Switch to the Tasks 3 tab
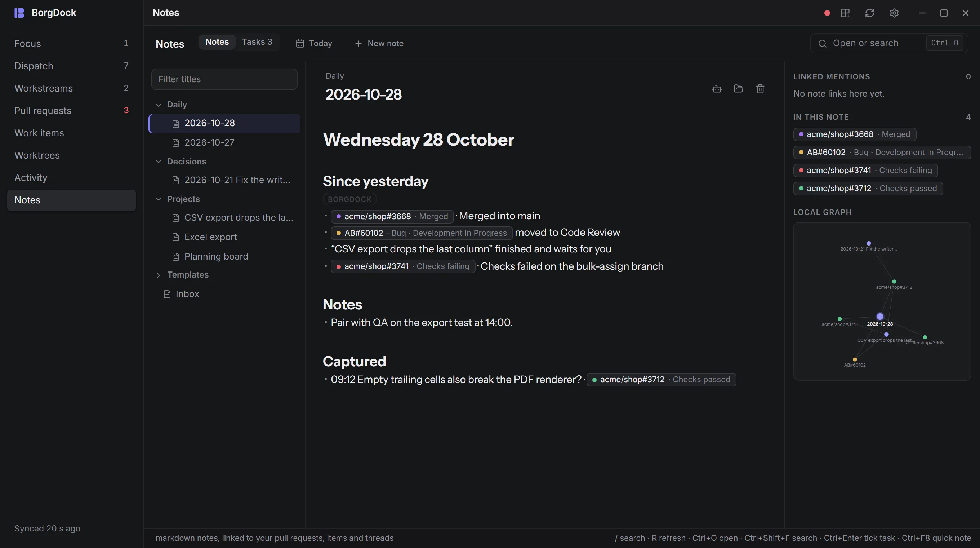980x548 pixels. point(257,42)
